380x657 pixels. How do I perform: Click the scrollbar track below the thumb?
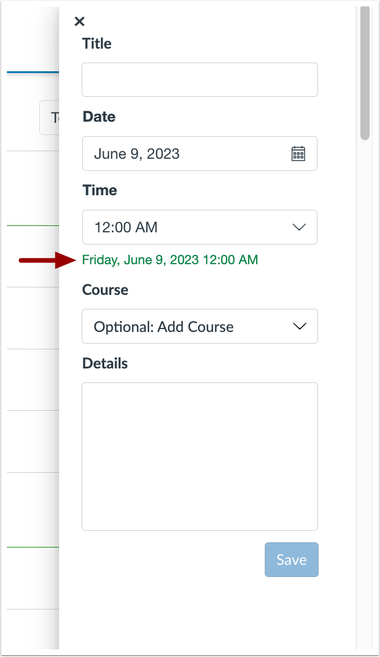(x=365, y=394)
